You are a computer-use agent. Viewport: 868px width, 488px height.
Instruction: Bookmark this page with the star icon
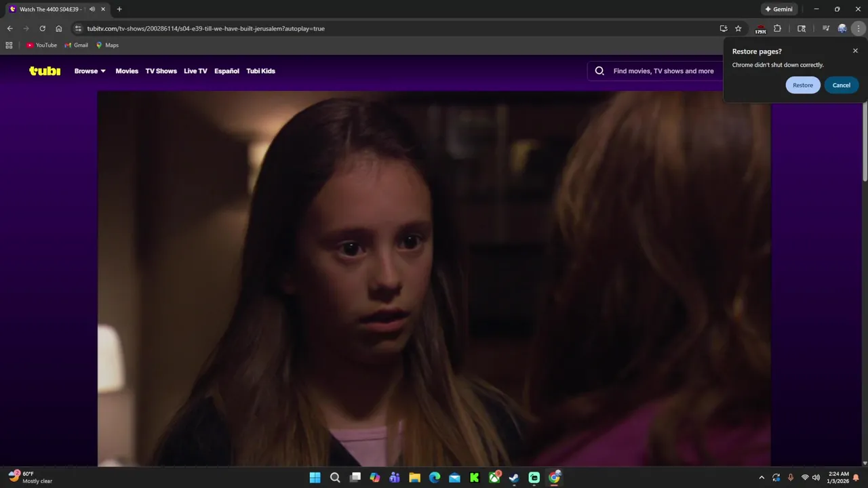coord(738,28)
